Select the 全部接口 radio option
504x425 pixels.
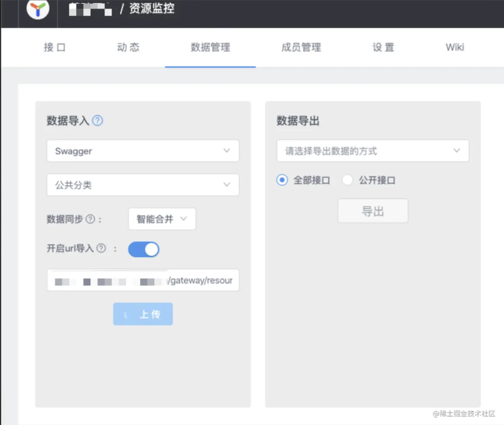[281, 180]
